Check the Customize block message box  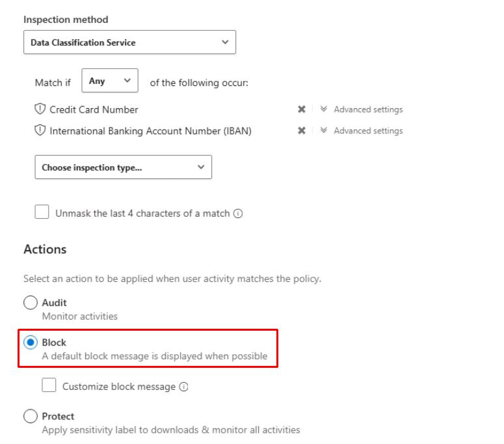pos(49,385)
